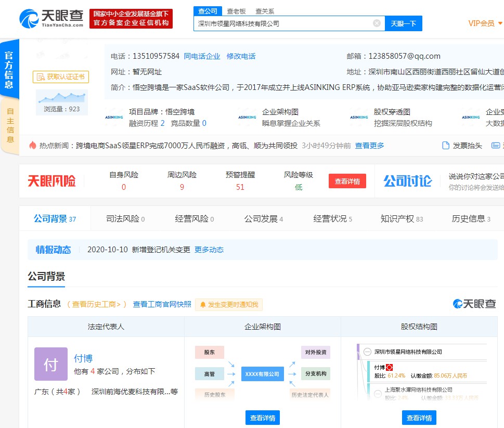Click the 获取认证证书 button
504x428 pixels.
pyautogui.click(x=61, y=77)
